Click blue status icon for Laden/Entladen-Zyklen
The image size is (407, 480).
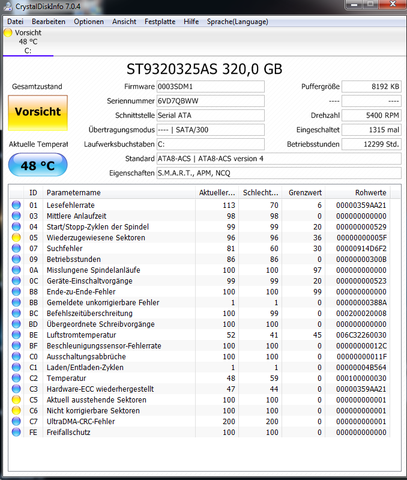[x=16, y=367]
